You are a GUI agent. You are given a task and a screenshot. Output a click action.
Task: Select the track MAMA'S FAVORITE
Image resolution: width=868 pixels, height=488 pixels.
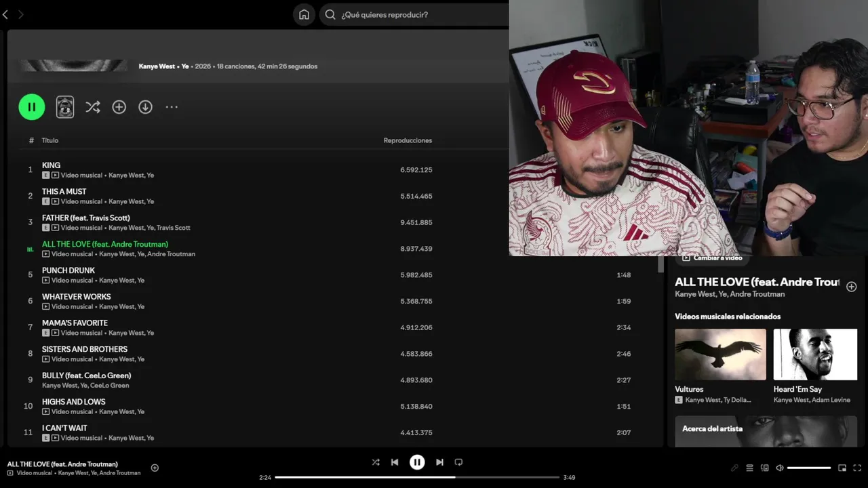click(75, 323)
